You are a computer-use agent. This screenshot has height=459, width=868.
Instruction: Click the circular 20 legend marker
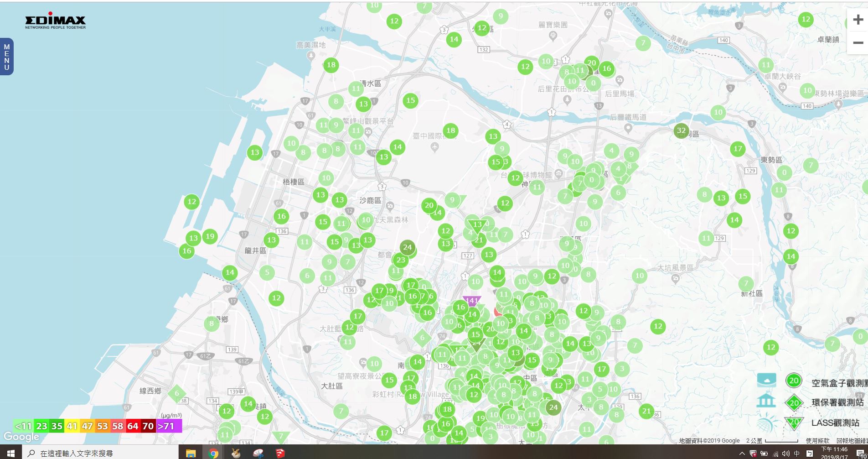pos(794,381)
